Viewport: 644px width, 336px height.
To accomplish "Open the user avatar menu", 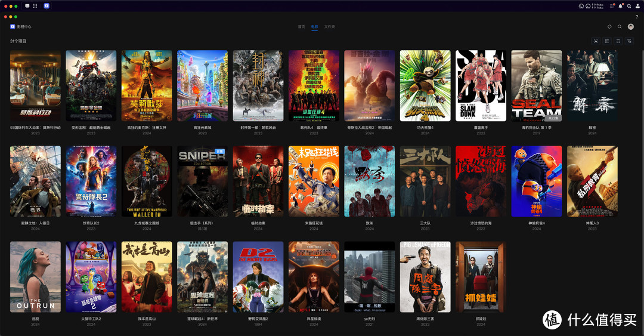I will click(x=631, y=27).
